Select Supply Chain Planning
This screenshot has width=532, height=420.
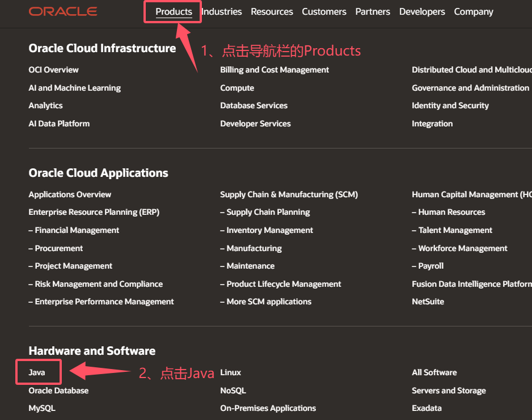pos(265,212)
